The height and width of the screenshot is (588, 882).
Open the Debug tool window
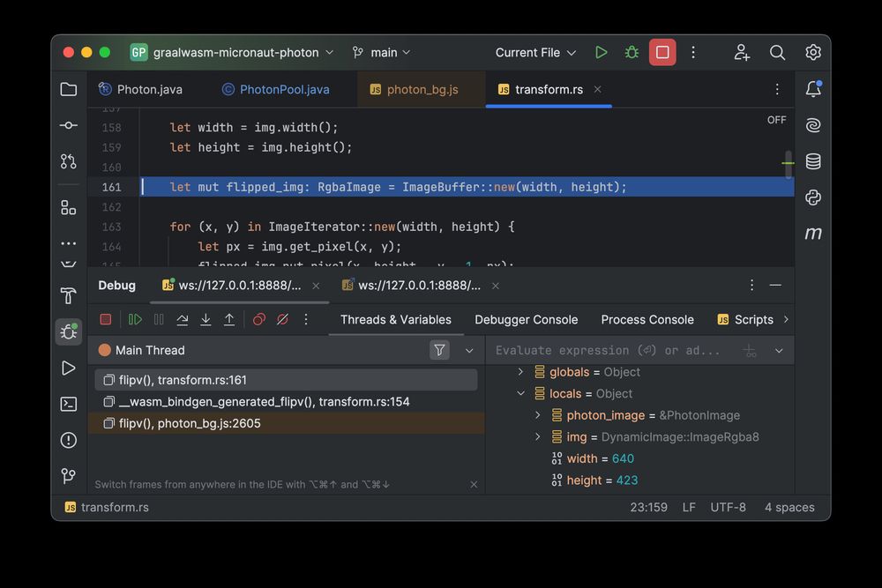[69, 331]
